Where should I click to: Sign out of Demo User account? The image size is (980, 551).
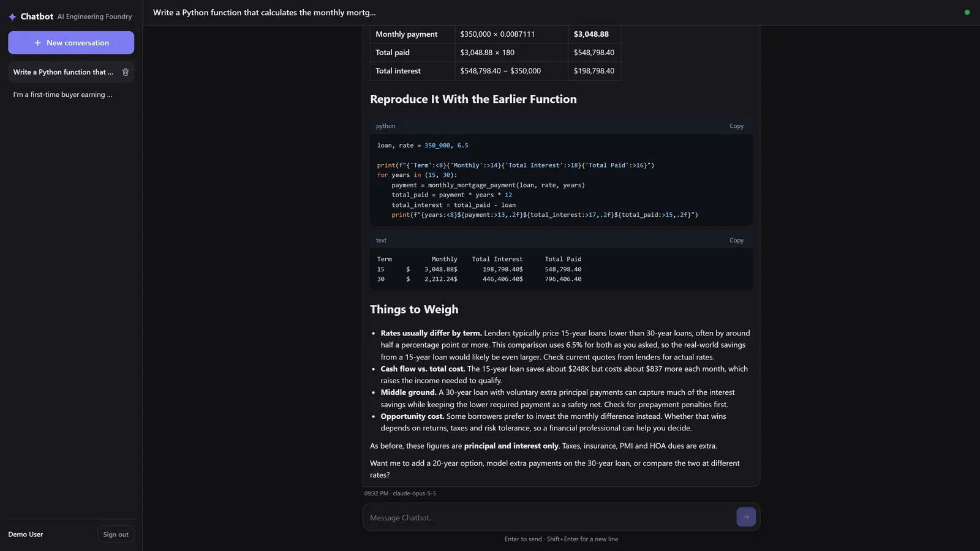tap(116, 534)
